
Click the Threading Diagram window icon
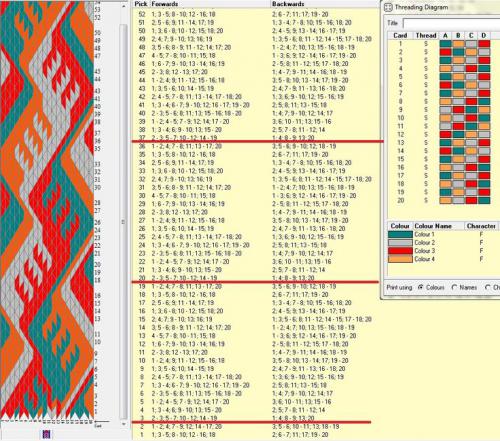[388, 7]
